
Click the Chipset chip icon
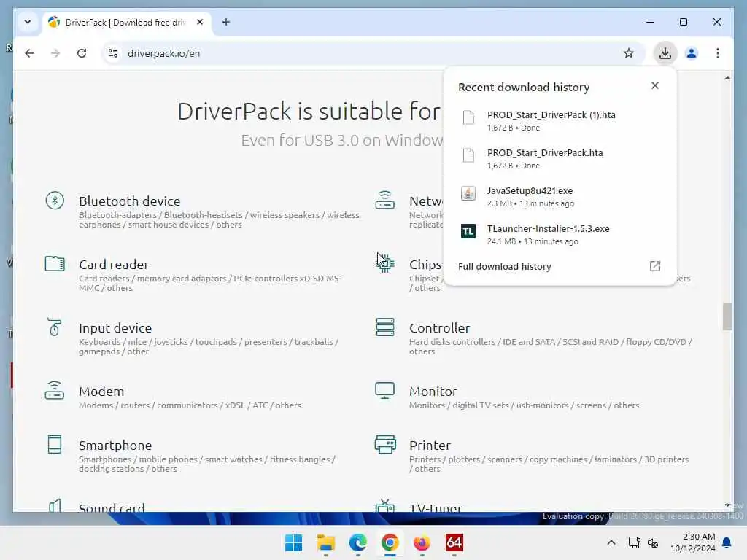pos(385,262)
